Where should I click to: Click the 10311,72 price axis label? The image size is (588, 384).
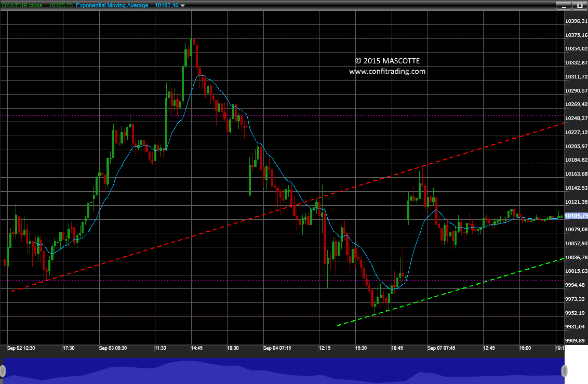tap(576, 76)
